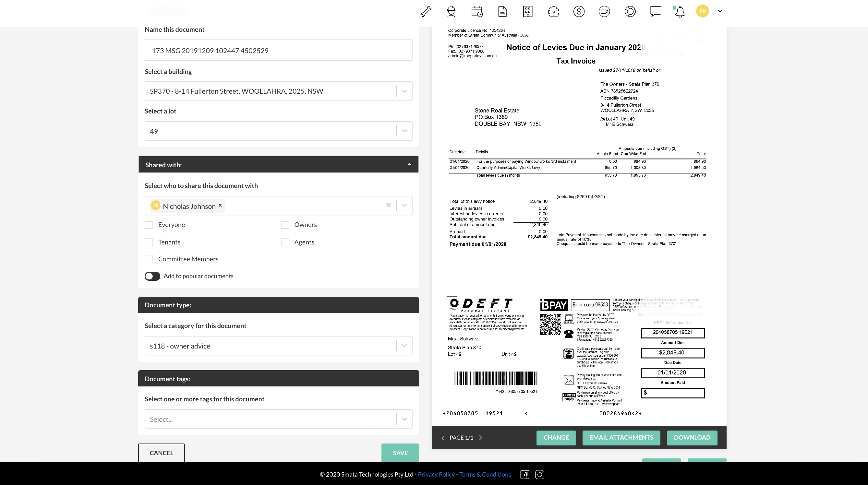The image size is (868, 485).
Task: Go to previous page in viewer
Action: tap(443, 438)
